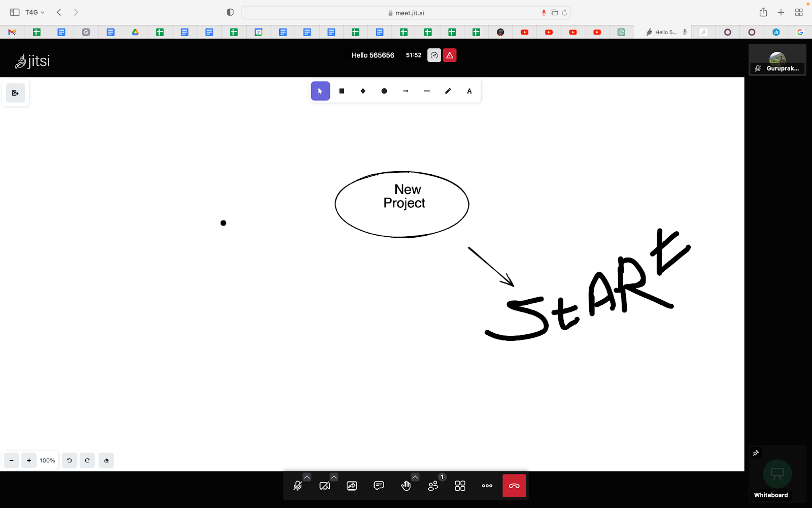Click the meeting name Hello 565656
This screenshot has height=508, width=812.
point(373,55)
